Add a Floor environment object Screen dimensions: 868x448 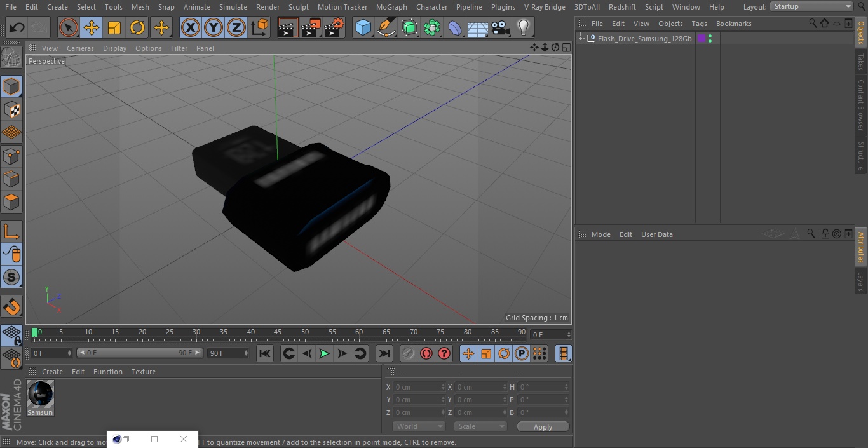pos(478,27)
